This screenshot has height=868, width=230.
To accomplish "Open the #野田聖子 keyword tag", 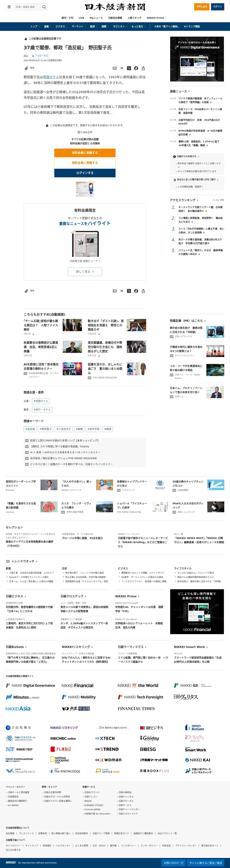I will click(x=46, y=429).
